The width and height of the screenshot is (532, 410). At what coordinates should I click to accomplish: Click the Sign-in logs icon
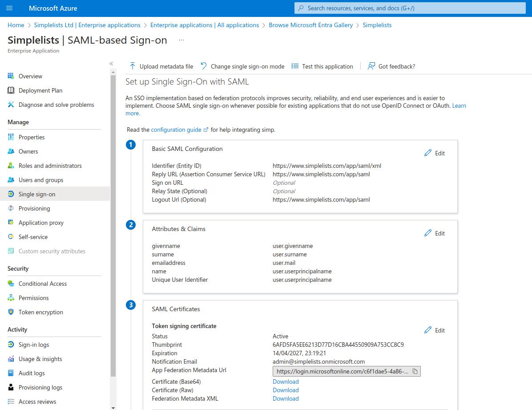pyautogui.click(x=11, y=345)
